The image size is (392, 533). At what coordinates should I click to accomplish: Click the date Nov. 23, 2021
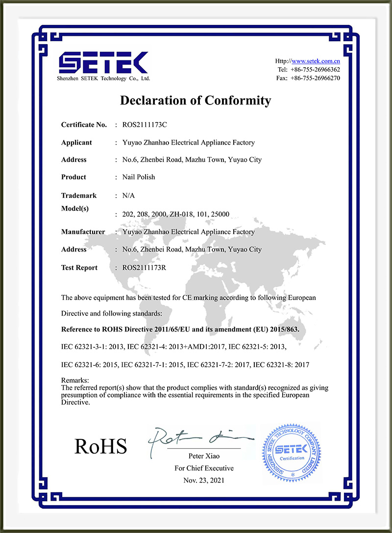[204, 481]
